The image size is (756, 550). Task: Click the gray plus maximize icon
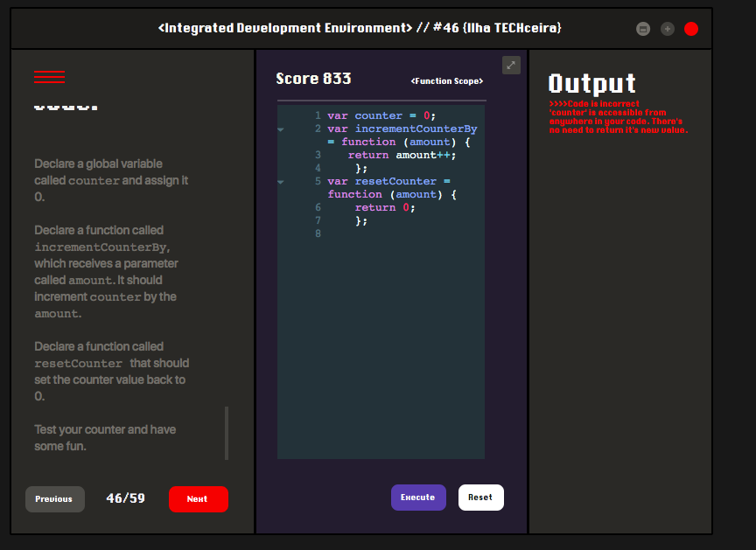668,29
